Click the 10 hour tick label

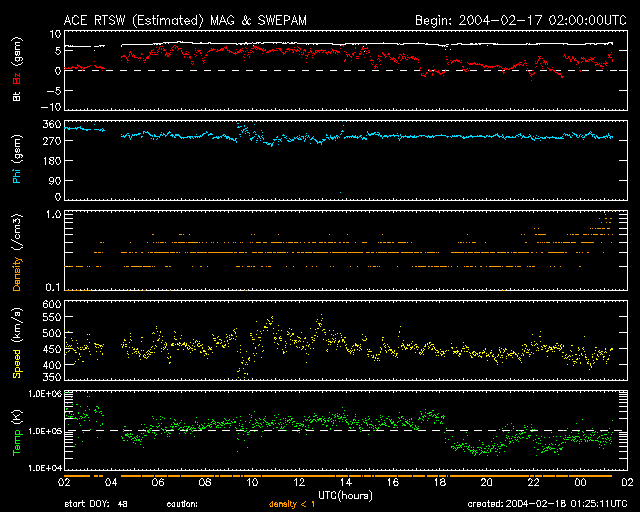coord(252,482)
